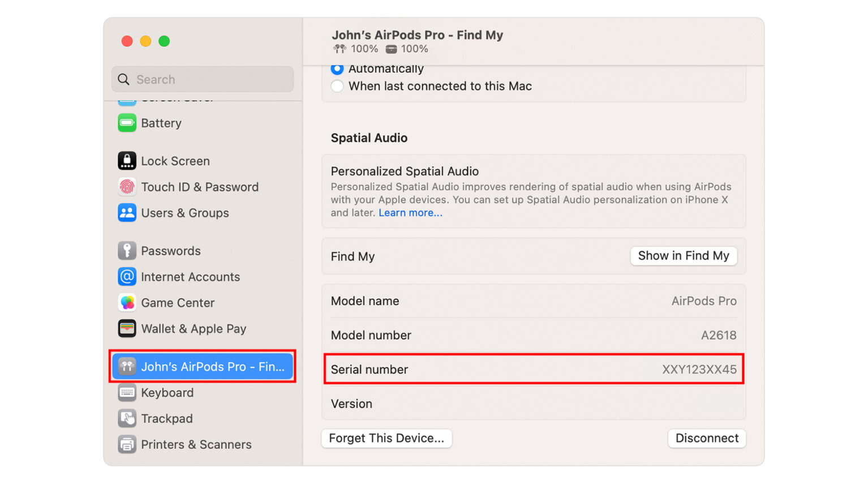Open Game Center icon
The image size is (868, 489).
(x=127, y=303)
